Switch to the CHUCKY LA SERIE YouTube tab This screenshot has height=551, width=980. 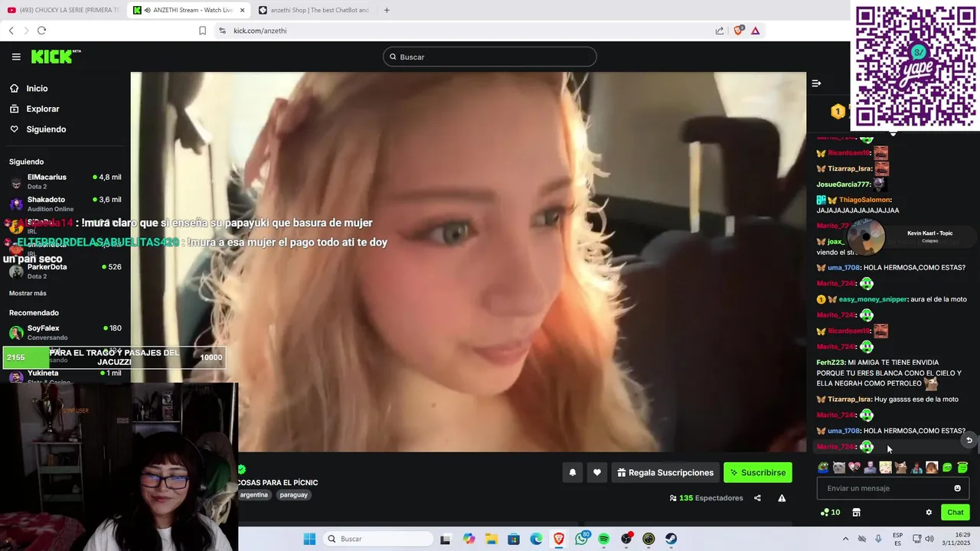pos(63,10)
